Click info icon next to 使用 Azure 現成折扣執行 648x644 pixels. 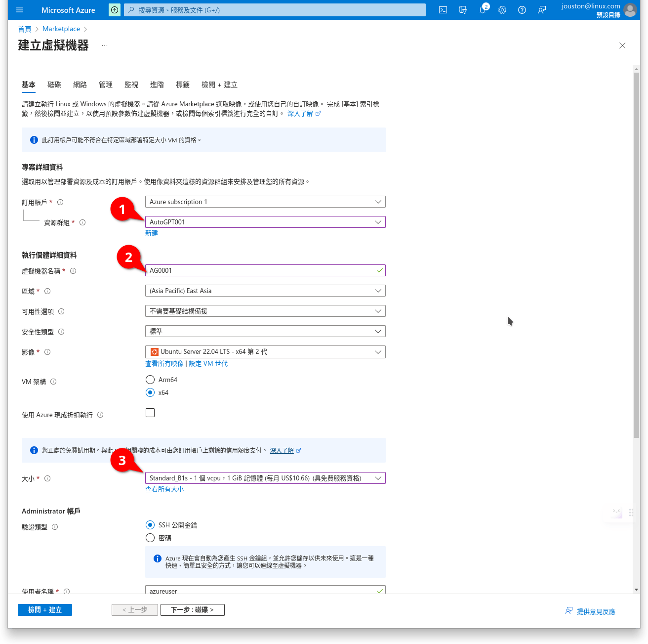click(x=100, y=415)
